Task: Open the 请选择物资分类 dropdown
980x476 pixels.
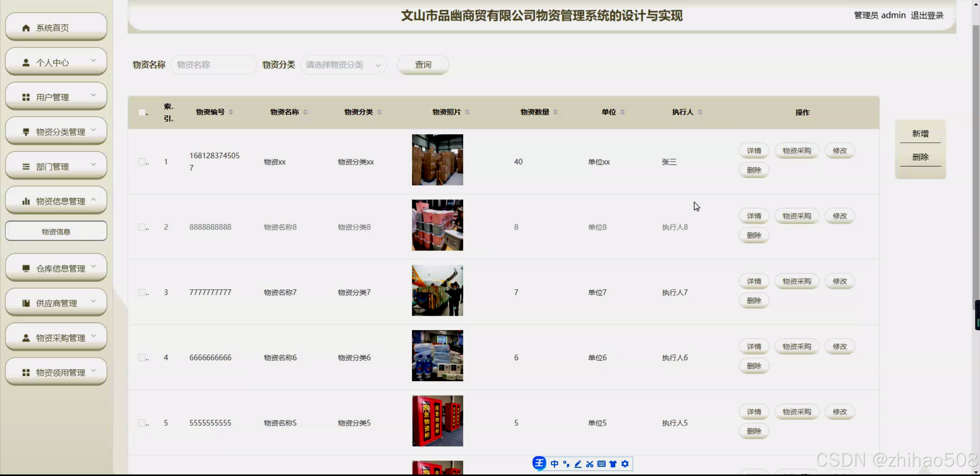Action: (x=343, y=65)
